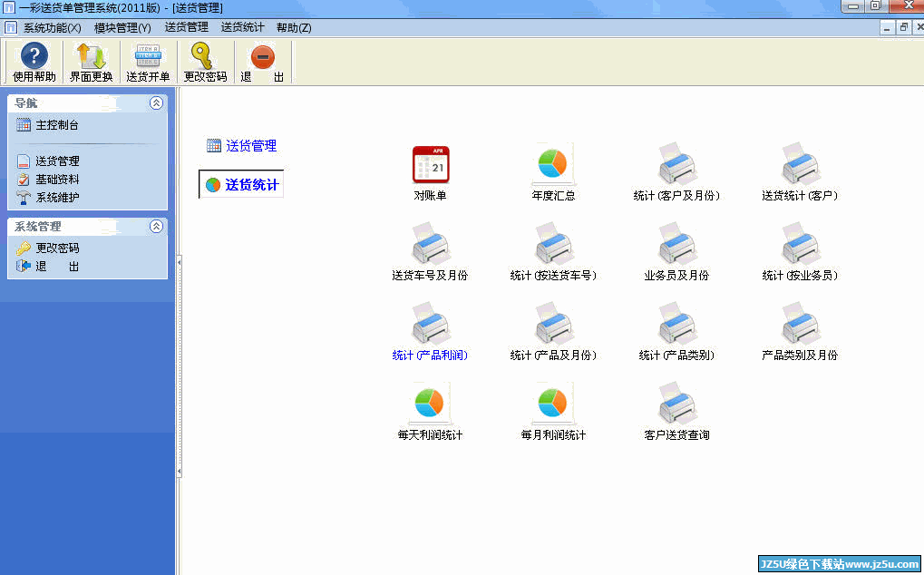Viewport: 924px width, 575px height.
Task: Click the 使用帮助 toolbar button
Action: coord(34,62)
